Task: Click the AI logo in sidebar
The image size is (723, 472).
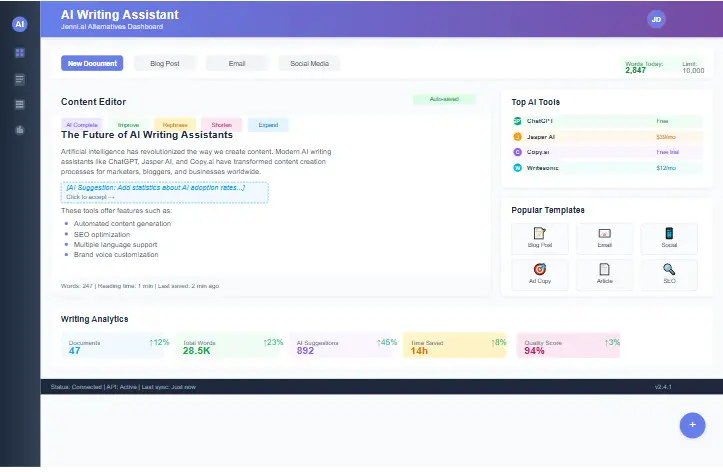Action: (x=19, y=24)
